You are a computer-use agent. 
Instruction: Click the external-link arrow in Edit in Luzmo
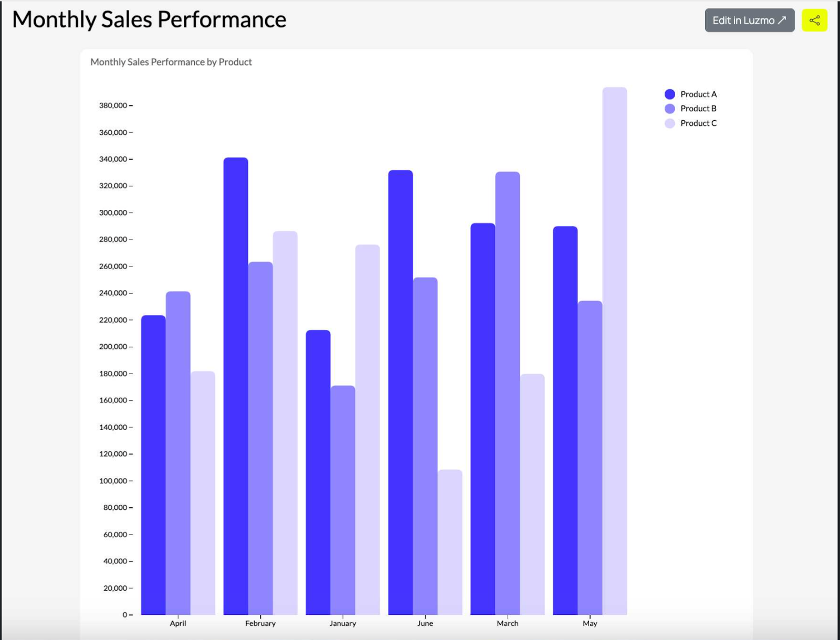point(781,20)
